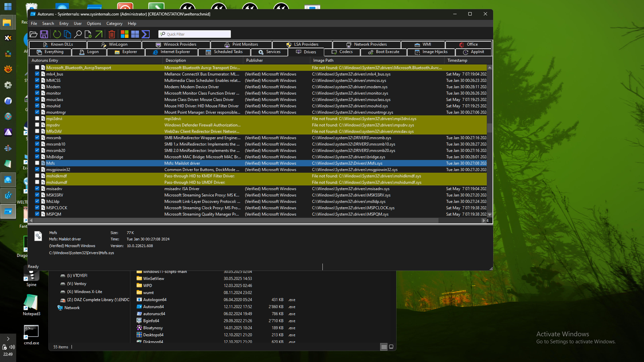Switch to the Everything tab
The height and width of the screenshot is (362, 644).
coord(50,52)
